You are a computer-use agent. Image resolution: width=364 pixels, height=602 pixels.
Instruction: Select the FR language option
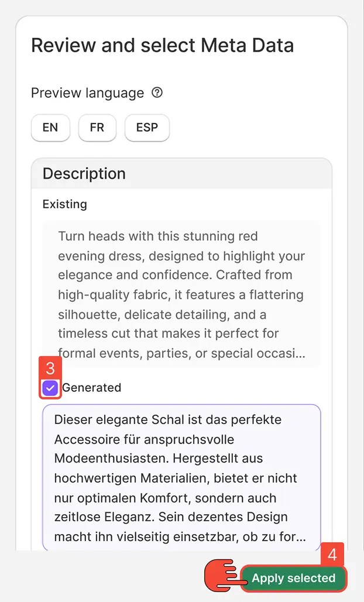pyautogui.click(x=97, y=128)
